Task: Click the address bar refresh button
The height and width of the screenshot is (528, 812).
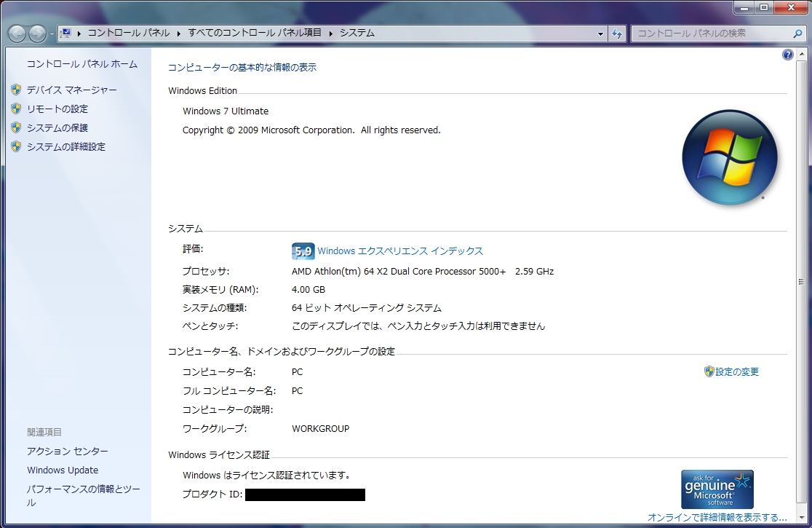Action: pyautogui.click(x=617, y=34)
